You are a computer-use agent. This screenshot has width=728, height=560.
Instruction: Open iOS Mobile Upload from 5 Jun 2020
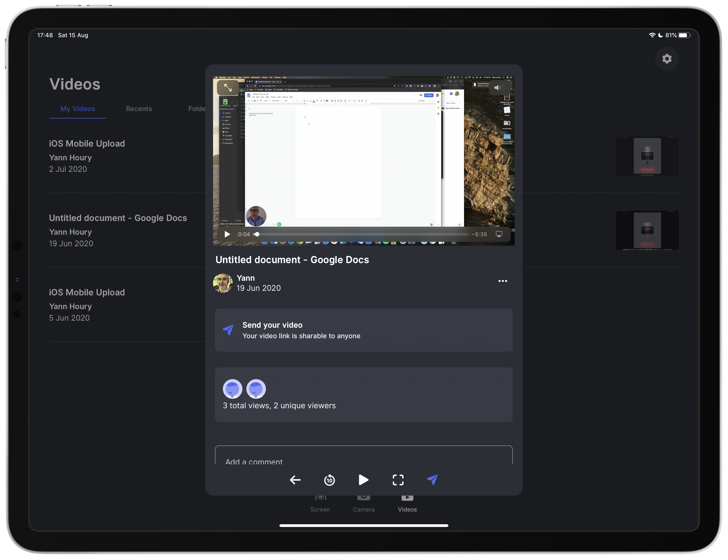point(127,304)
